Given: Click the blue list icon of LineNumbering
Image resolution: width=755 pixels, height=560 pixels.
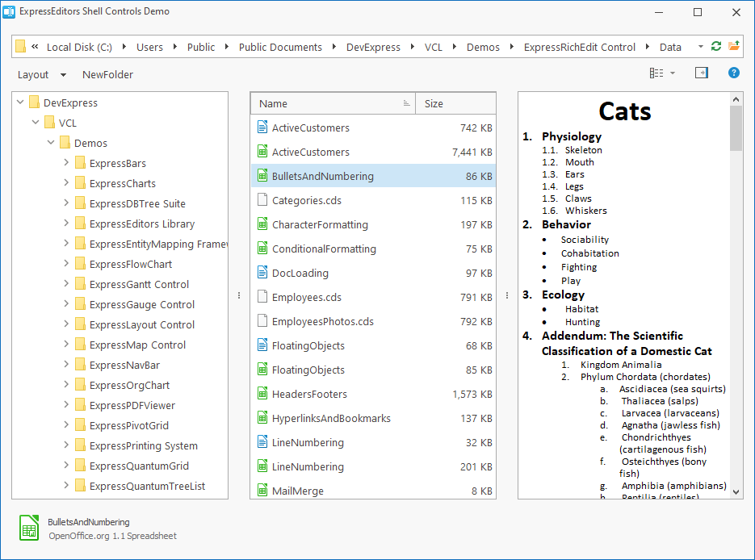Looking at the screenshot, I should point(262,442).
